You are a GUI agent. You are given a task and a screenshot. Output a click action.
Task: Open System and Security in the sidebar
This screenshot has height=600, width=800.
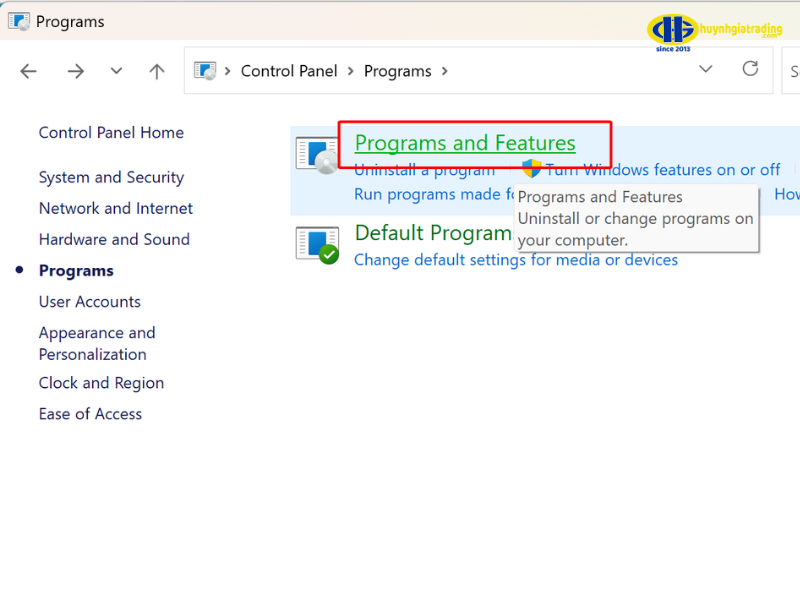tap(111, 177)
